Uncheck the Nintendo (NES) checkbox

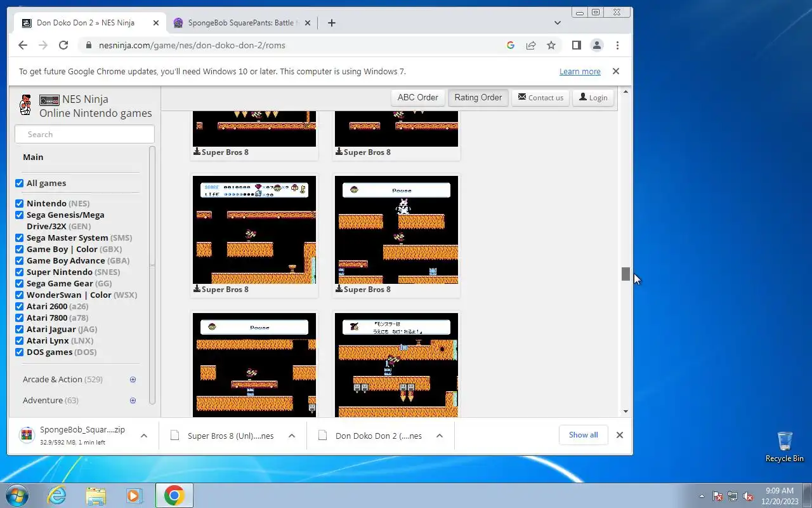[20, 204]
